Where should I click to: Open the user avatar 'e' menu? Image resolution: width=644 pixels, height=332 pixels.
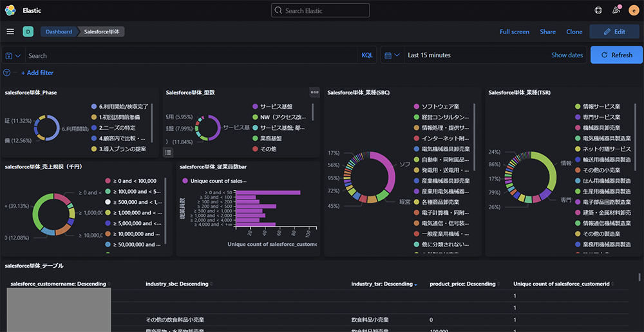(x=633, y=10)
